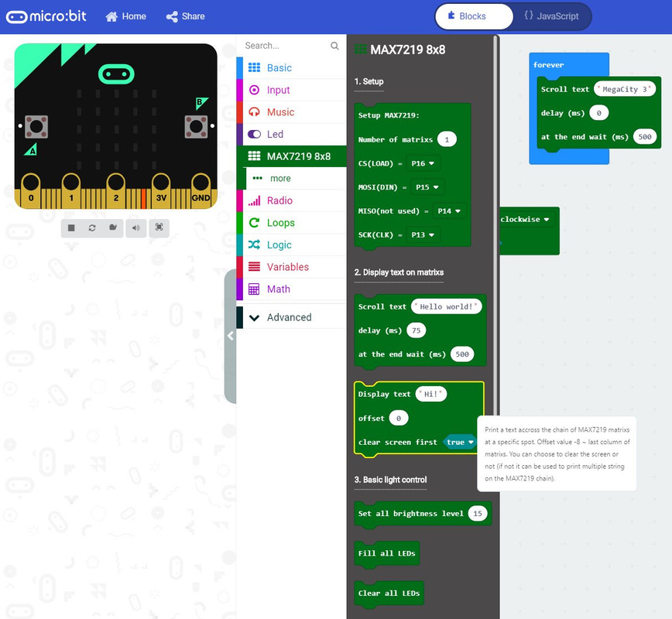Viewport: 672px width, 619px height.
Task: Restart the simulator
Action: (92, 228)
